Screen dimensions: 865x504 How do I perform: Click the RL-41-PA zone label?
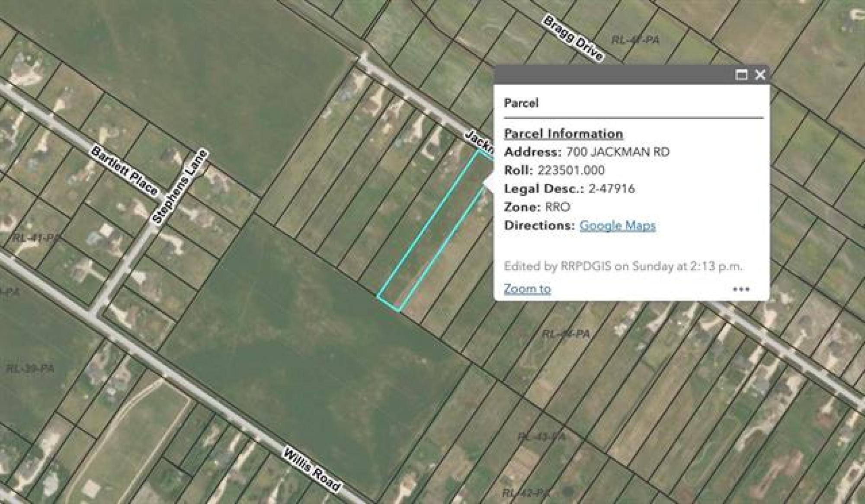pyautogui.click(x=36, y=238)
